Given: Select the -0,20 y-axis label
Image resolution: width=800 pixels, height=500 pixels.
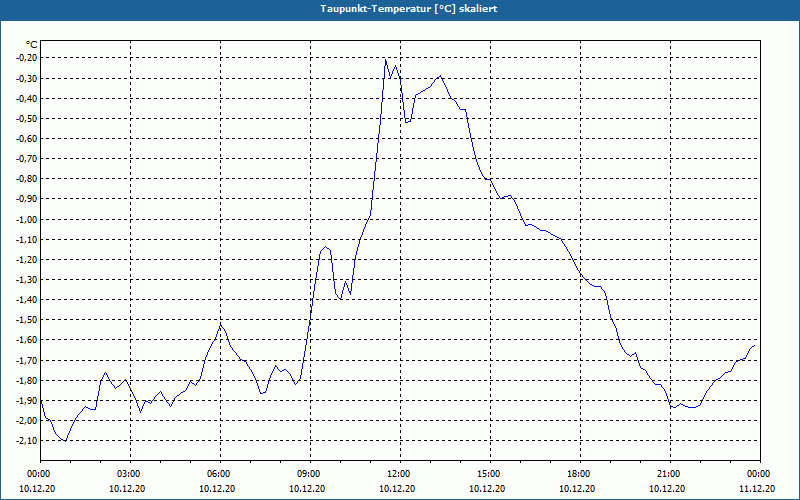Looking at the screenshot, I should (27, 58).
